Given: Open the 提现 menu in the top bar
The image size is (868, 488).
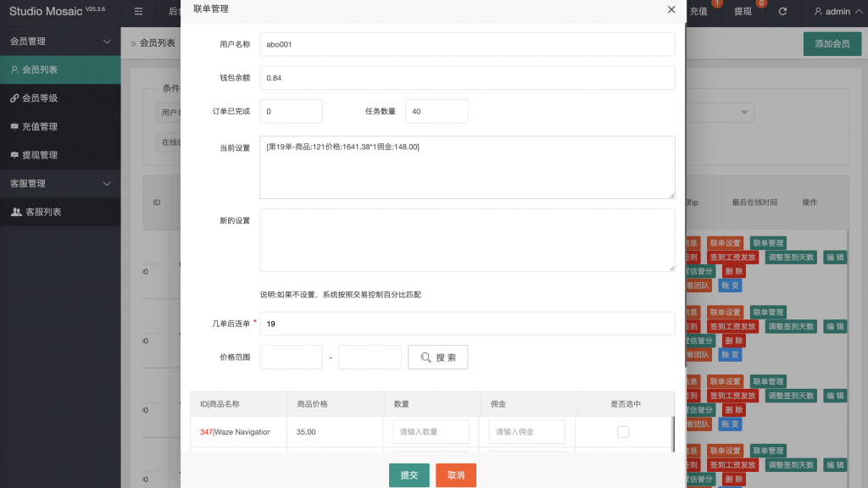Looking at the screenshot, I should pos(743,11).
